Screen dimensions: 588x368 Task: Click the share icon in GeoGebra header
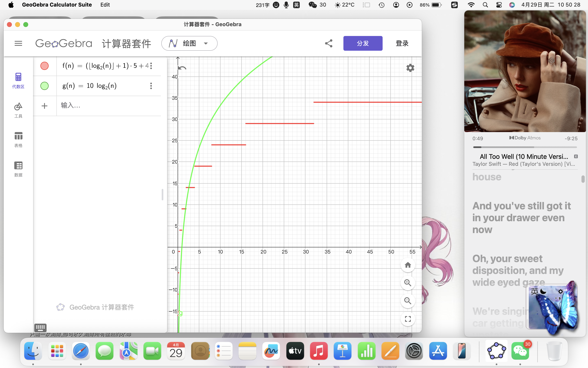(x=329, y=43)
